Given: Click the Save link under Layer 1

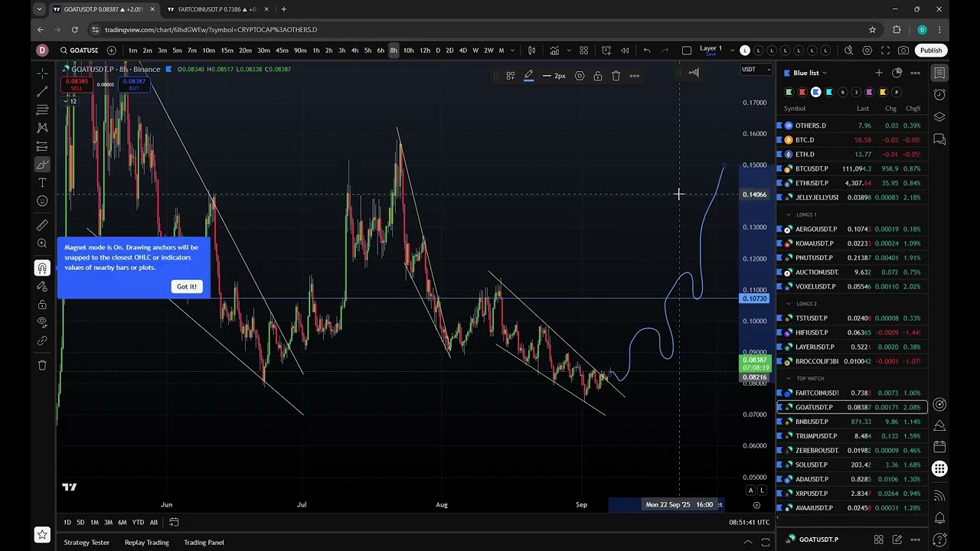Looking at the screenshot, I should [710, 54].
